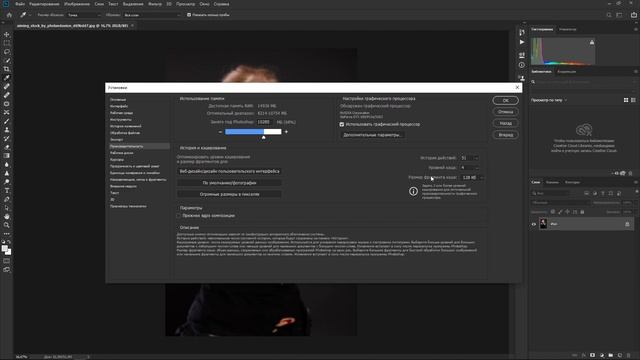Open the 'Размер образца' dropdown
This screenshot has height=360, width=640.
point(84,15)
